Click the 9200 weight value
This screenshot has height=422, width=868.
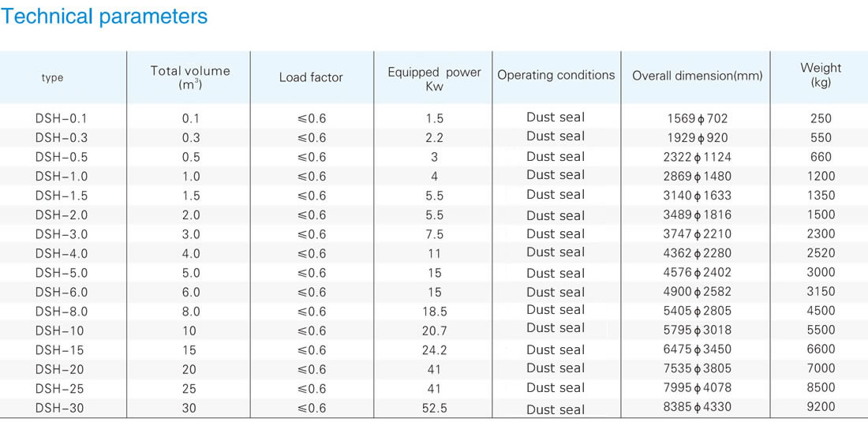click(821, 408)
